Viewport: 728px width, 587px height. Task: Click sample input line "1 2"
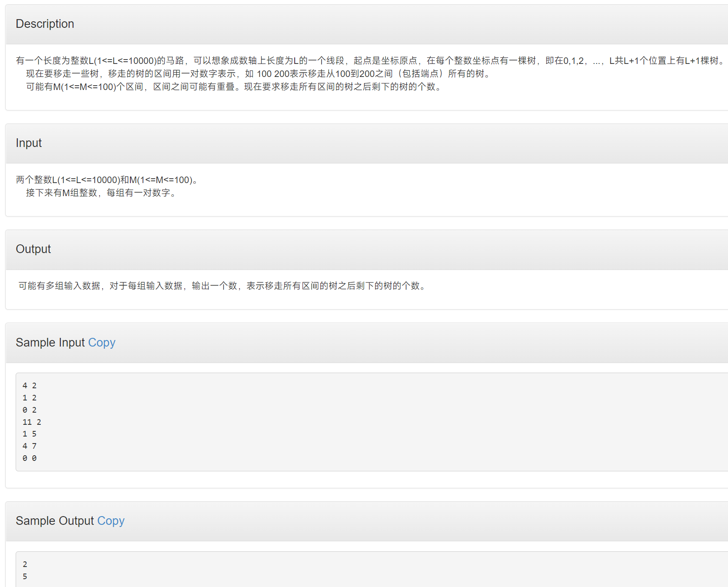(x=30, y=398)
